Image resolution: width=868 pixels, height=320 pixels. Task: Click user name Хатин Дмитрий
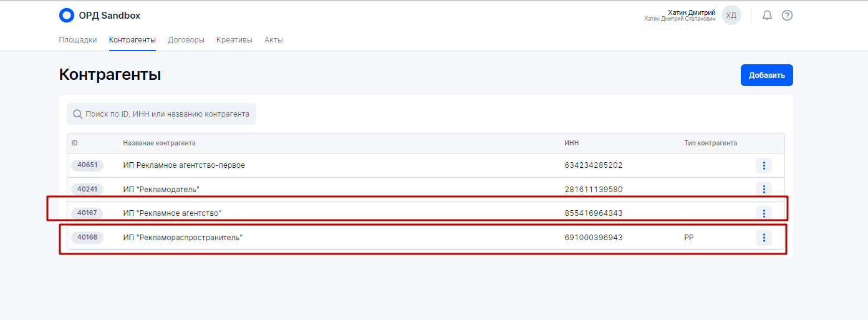[691, 12]
